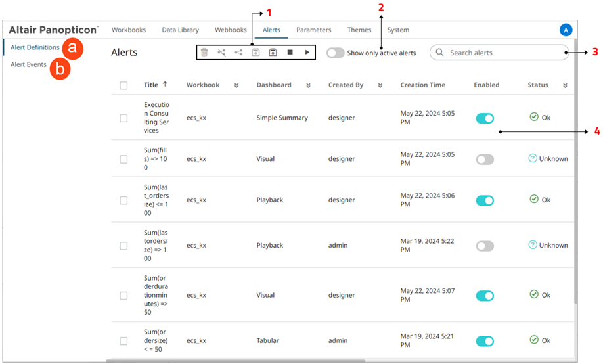Click the download/export alerts icon

click(256, 53)
